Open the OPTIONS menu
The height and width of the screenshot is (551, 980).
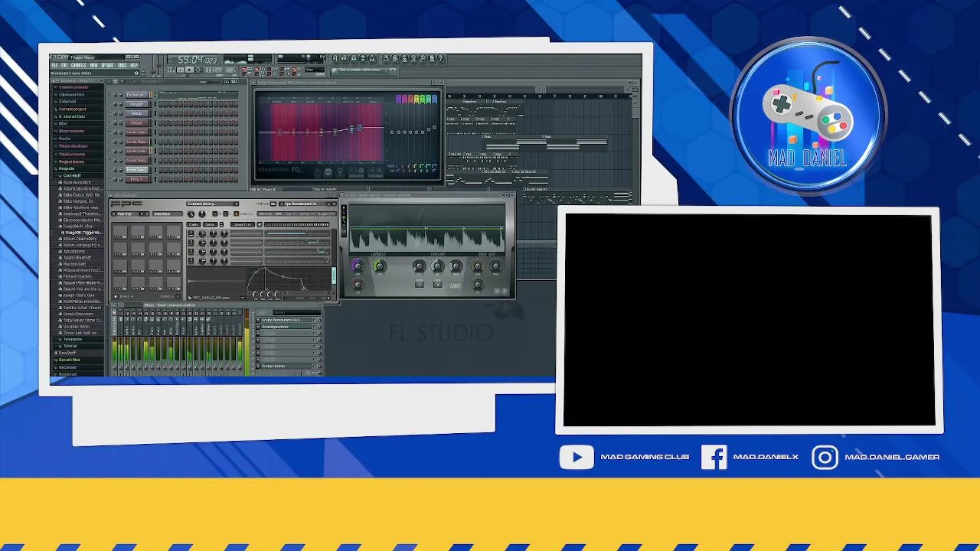tap(107, 65)
